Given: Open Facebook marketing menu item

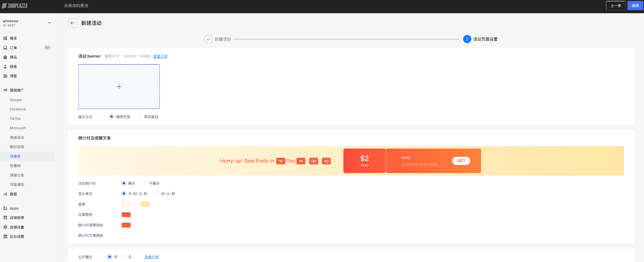Looking at the screenshot, I should (18, 109).
